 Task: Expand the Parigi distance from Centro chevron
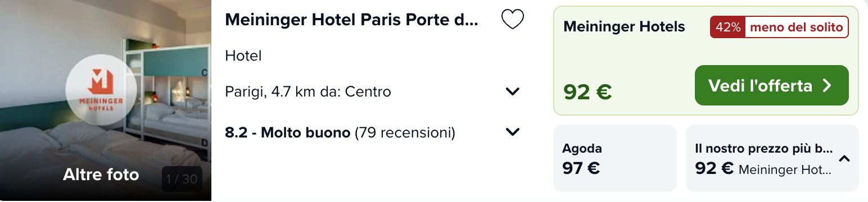click(x=512, y=91)
